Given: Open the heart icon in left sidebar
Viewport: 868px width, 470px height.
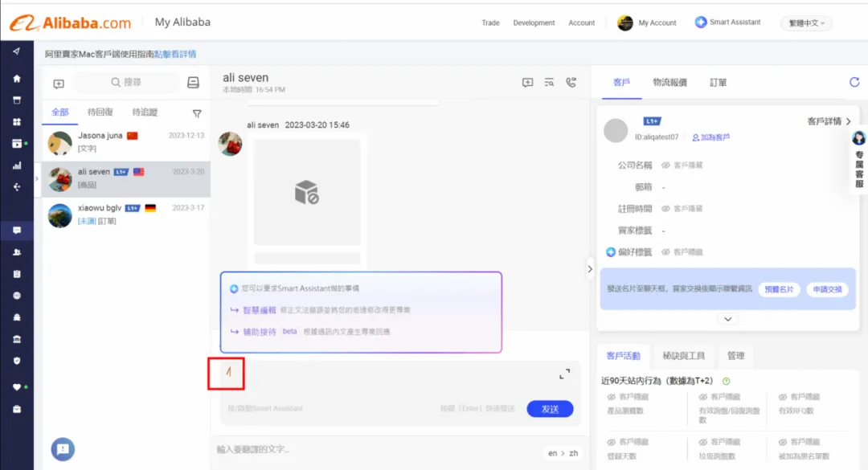Looking at the screenshot, I should coord(17,387).
